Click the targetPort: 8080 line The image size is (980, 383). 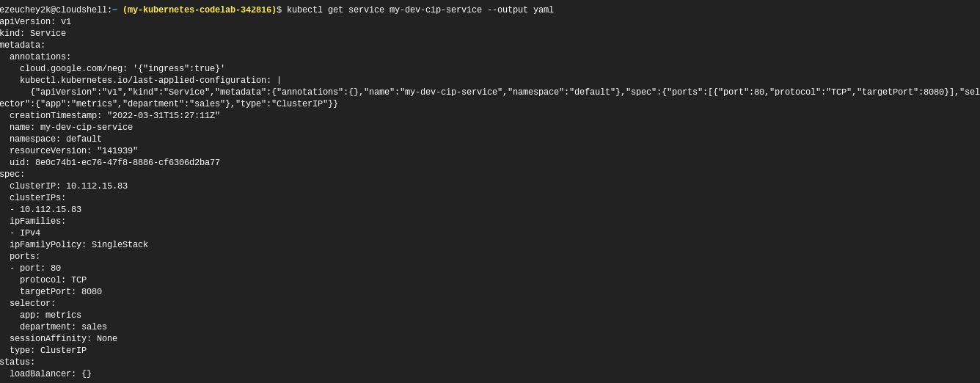pos(61,292)
